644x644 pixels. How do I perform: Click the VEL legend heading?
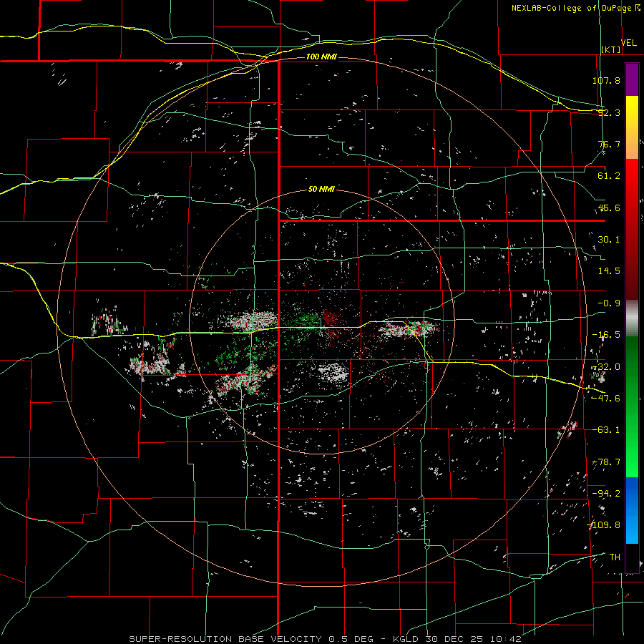(x=629, y=43)
